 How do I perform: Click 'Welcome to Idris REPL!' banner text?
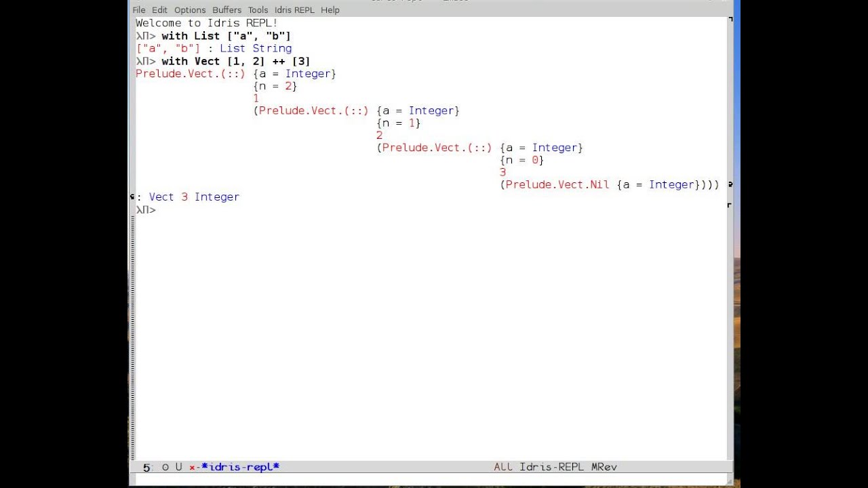point(207,23)
